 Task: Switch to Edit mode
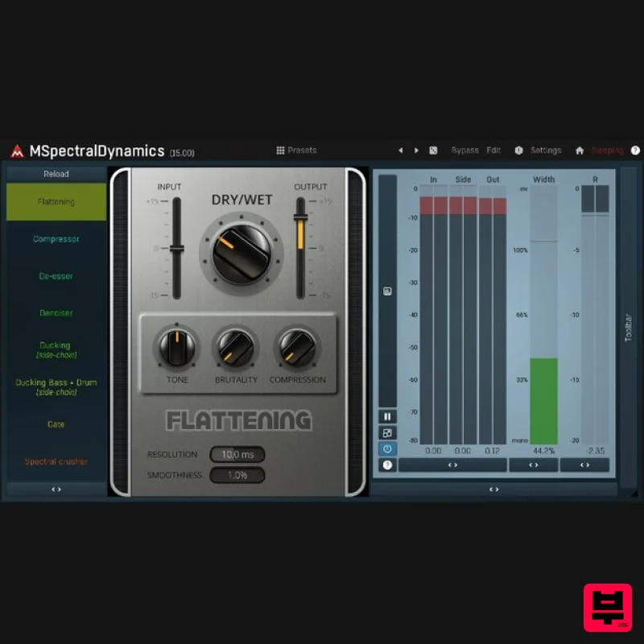tap(493, 151)
